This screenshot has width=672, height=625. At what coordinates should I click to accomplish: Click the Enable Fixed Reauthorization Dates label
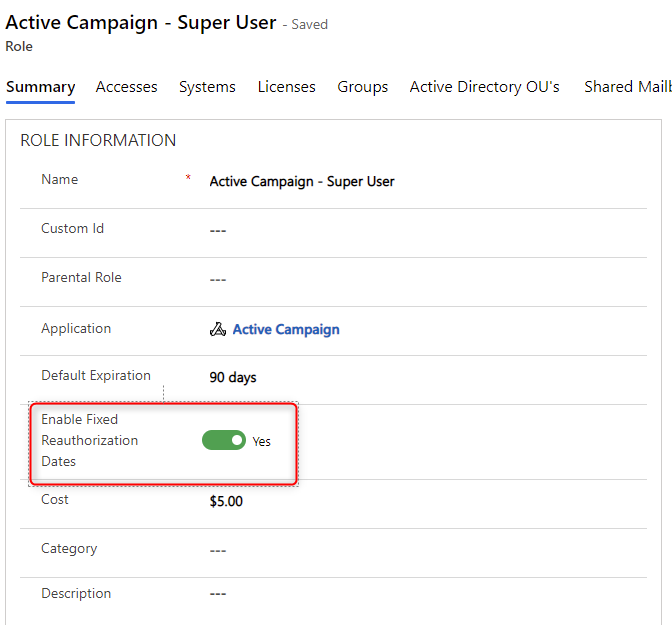pos(89,440)
